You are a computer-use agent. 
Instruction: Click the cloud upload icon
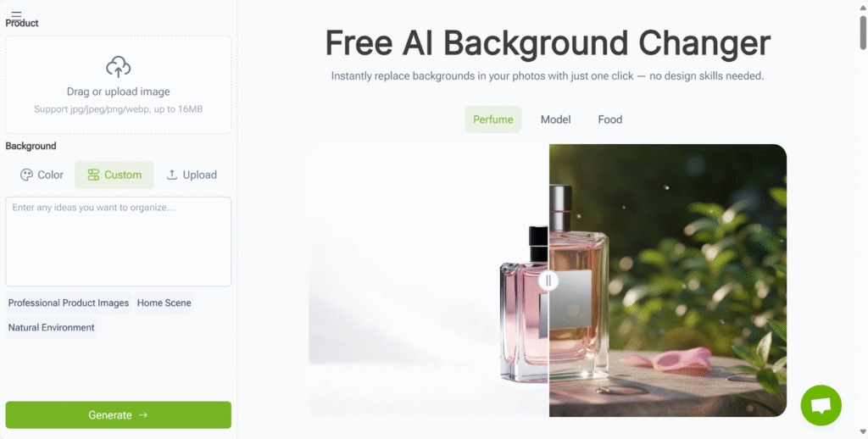coord(119,67)
